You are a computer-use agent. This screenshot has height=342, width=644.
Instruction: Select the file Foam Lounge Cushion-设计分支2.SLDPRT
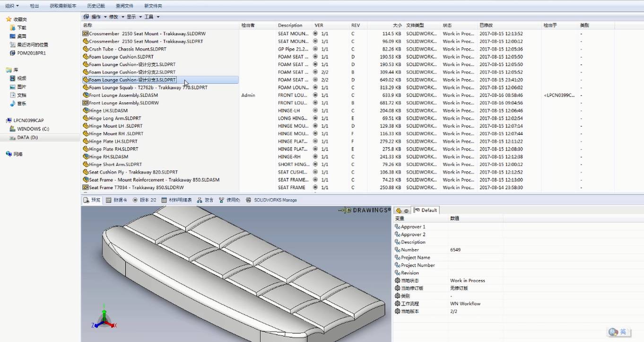pos(132,72)
